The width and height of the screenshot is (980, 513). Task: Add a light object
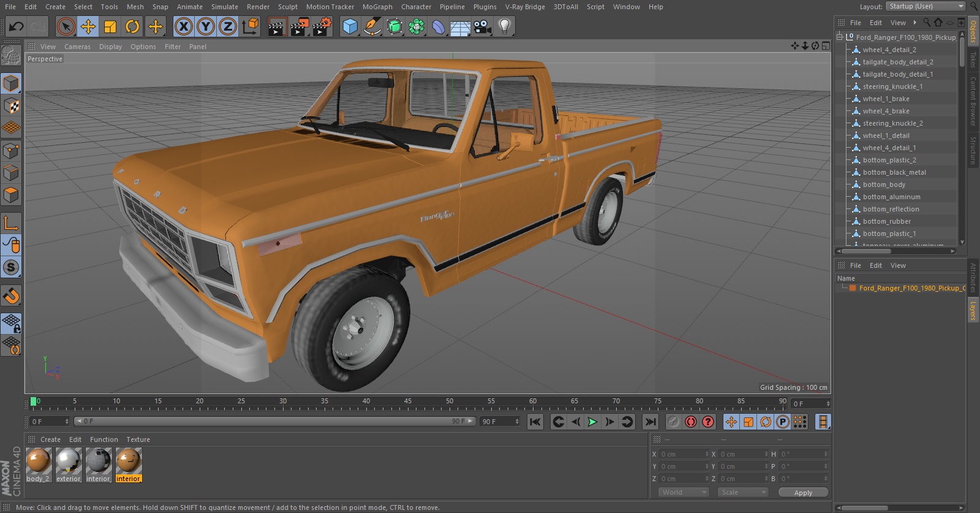click(505, 26)
